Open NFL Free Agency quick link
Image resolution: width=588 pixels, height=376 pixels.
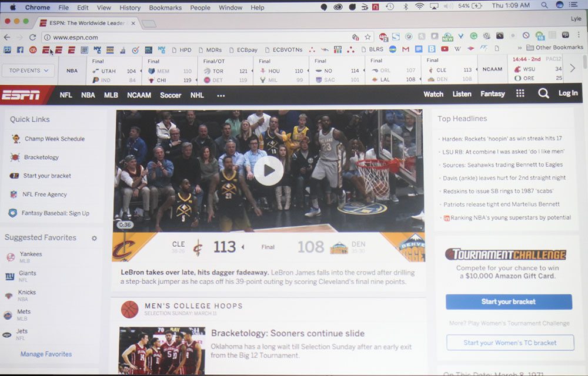click(x=45, y=194)
